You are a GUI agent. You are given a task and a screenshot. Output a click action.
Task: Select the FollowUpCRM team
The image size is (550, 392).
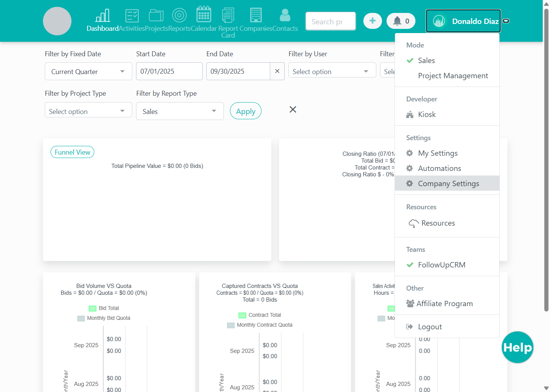point(447,265)
